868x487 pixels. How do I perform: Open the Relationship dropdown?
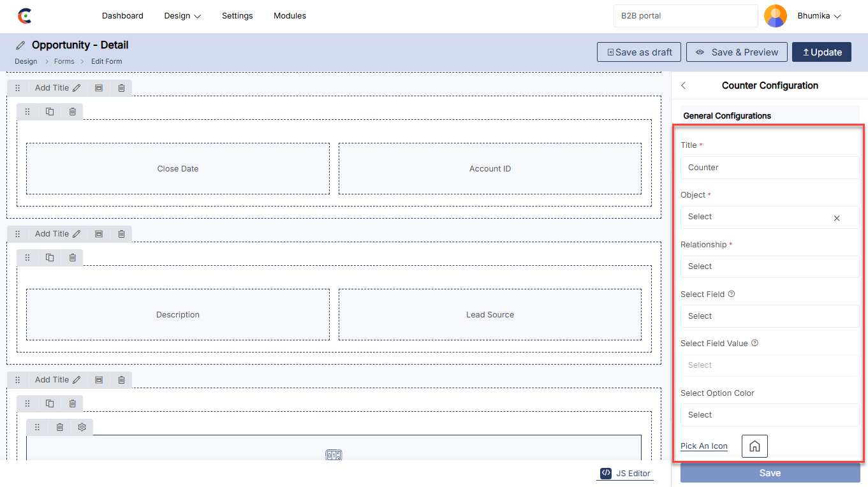click(x=769, y=266)
